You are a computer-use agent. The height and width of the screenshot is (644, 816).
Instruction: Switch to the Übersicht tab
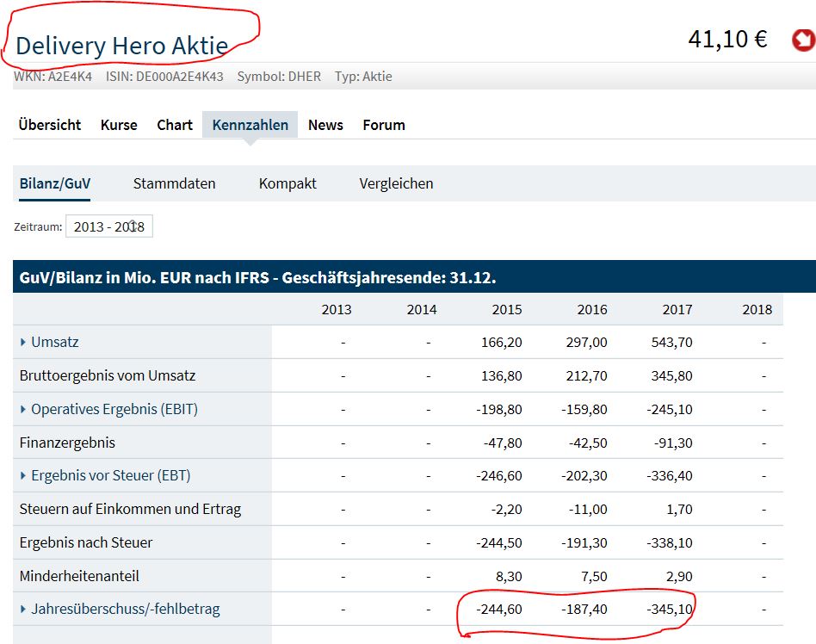pyautogui.click(x=49, y=125)
